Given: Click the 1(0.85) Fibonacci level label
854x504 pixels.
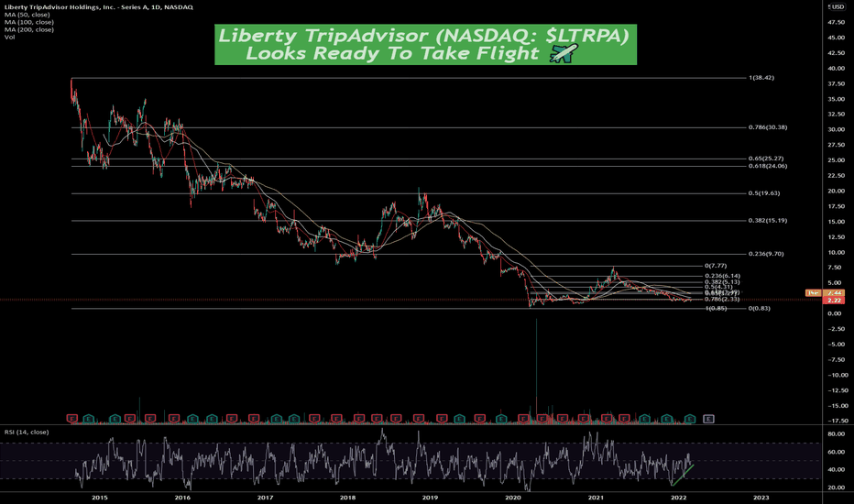Looking at the screenshot, I should [x=716, y=309].
